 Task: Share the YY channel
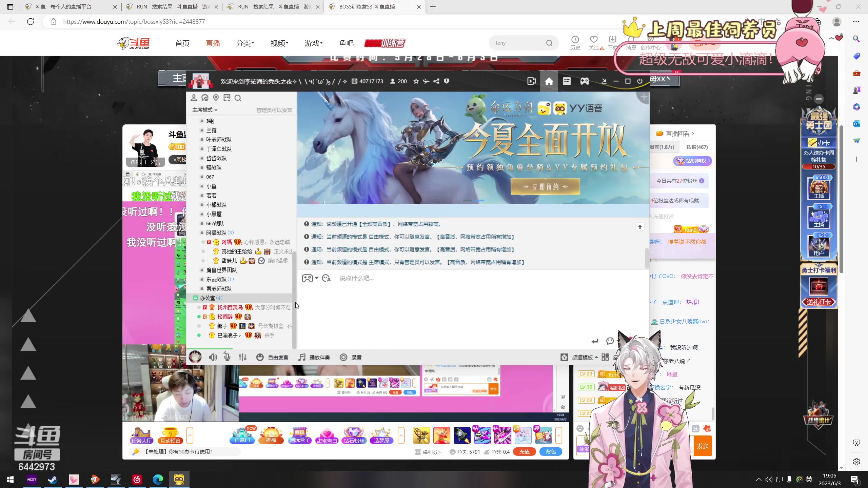coord(436,81)
